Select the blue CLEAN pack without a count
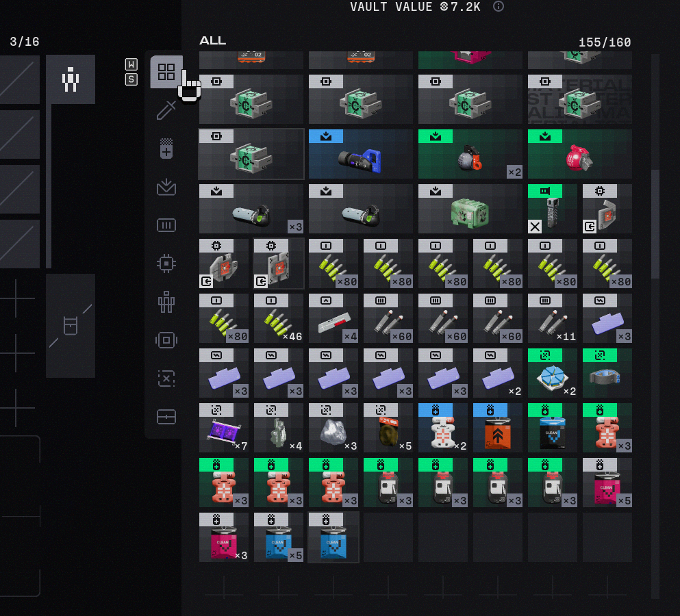Viewport: 680px width, 616px height. point(333,537)
